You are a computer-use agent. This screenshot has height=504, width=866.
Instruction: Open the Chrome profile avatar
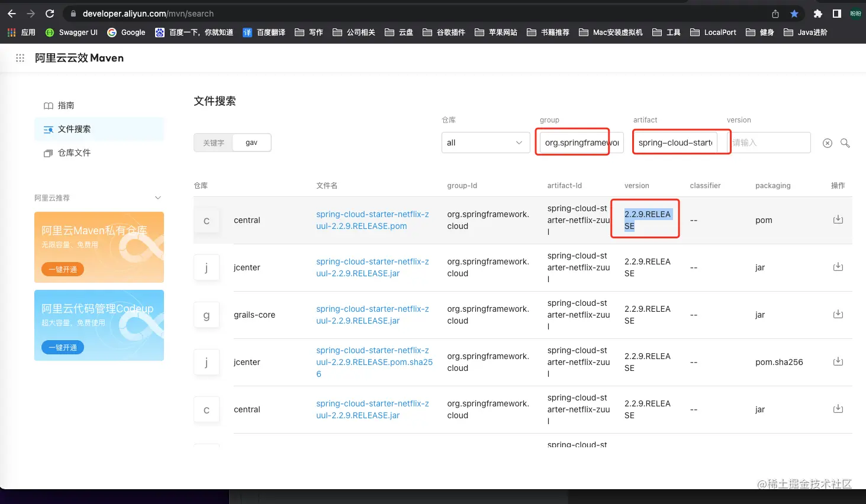tap(856, 14)
